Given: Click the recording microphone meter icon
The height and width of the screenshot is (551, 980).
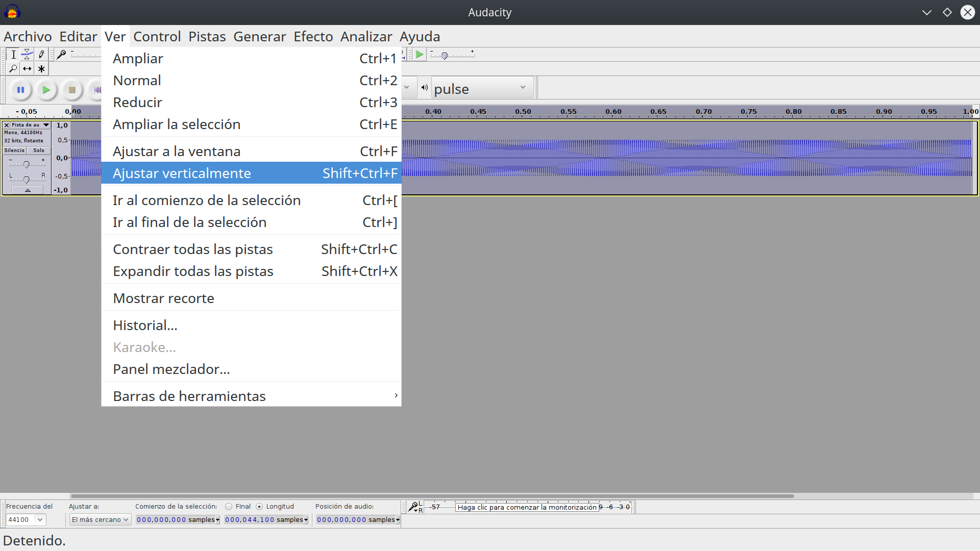Looking at the screenshot, I should click(x=61, y=54).
